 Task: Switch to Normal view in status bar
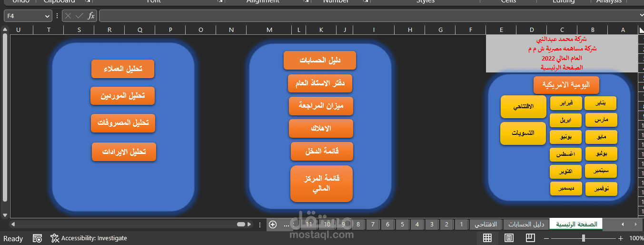[x=487, y=238]
